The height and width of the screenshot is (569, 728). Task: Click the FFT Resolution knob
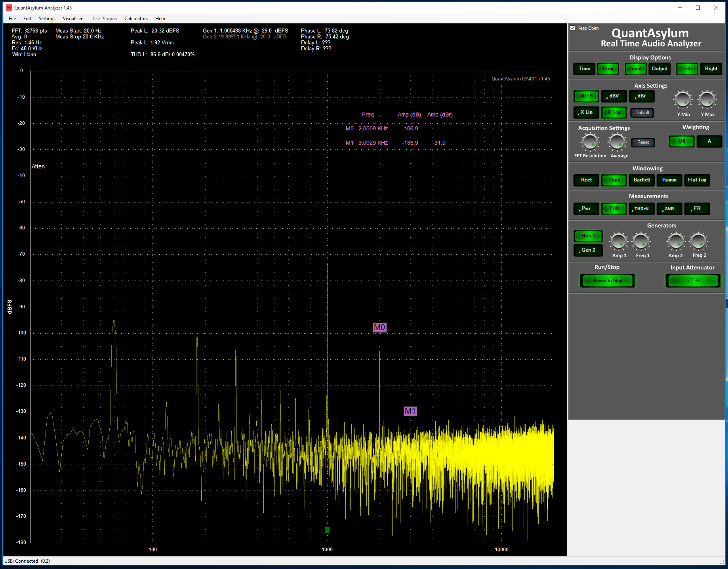[590, 142]
